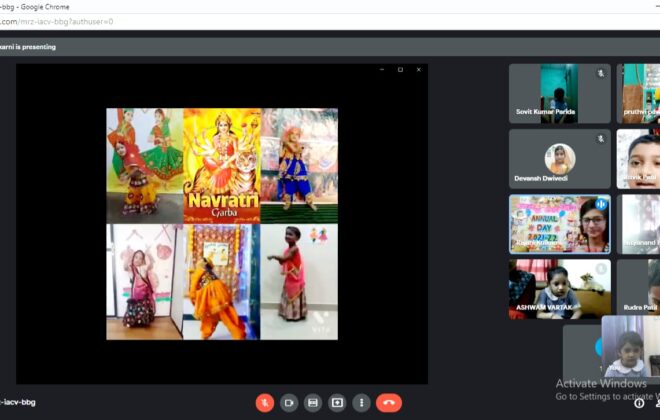Select ASHWAM VARTAK's video tile

coord(559,289)
